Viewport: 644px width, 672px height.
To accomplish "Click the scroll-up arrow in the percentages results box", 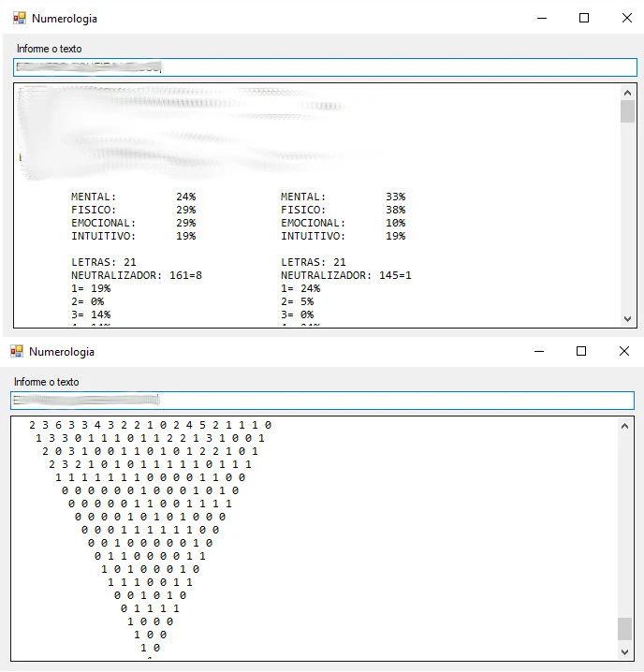I will coord(627,93).
